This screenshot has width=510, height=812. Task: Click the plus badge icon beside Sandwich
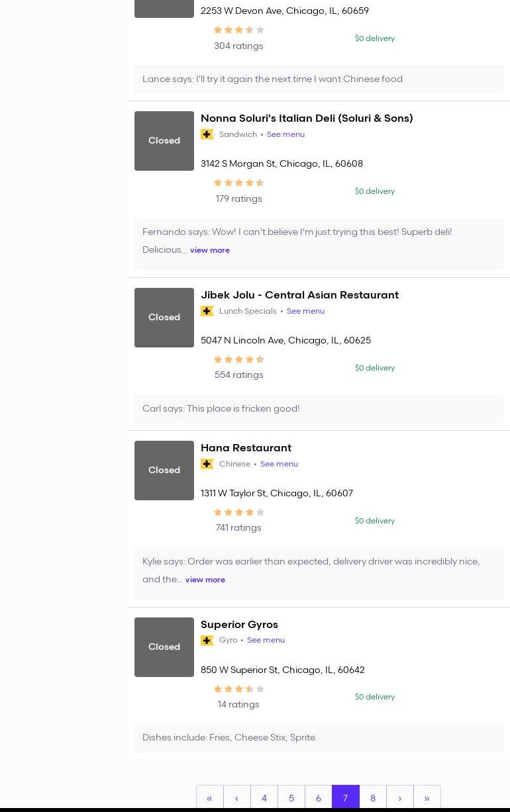(207, 134)
